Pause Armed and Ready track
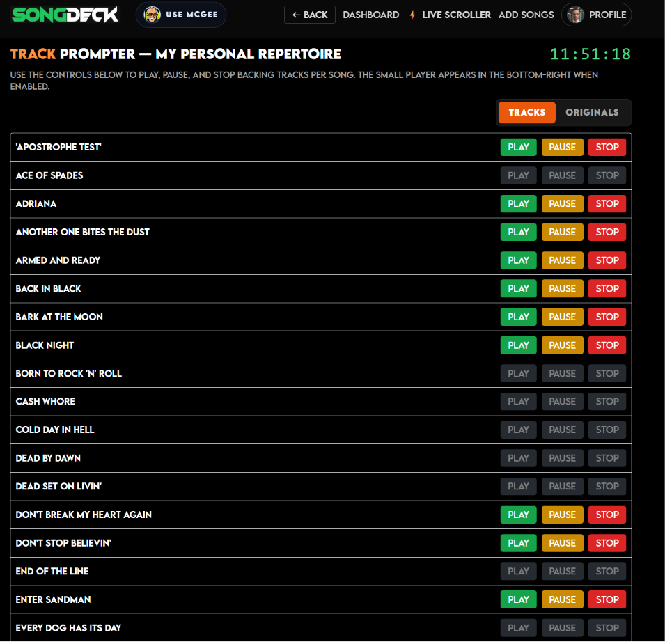The image size is (665, 644). click(x=563, y=260)
